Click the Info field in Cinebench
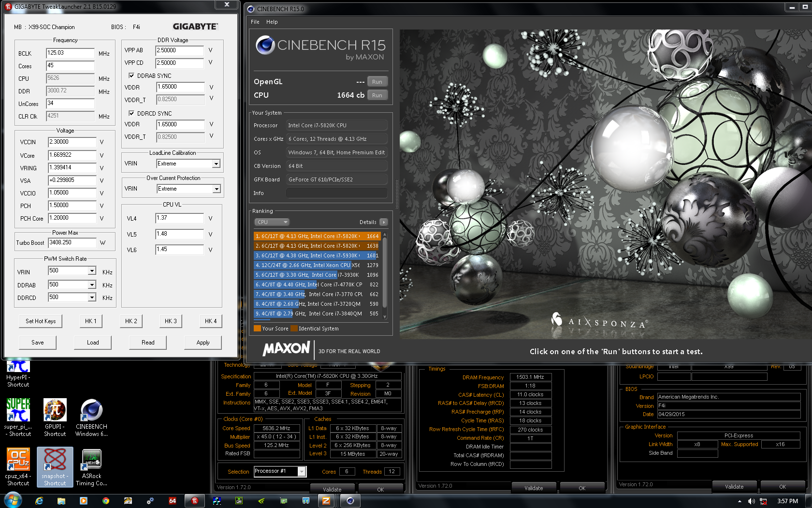 pyautogui.click(x=337, y=193)
